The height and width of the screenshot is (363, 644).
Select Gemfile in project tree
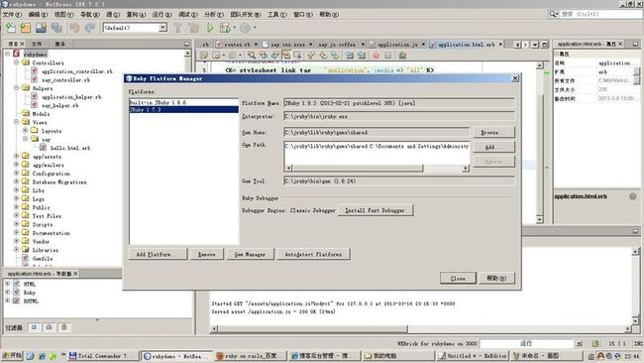point(43,258)
